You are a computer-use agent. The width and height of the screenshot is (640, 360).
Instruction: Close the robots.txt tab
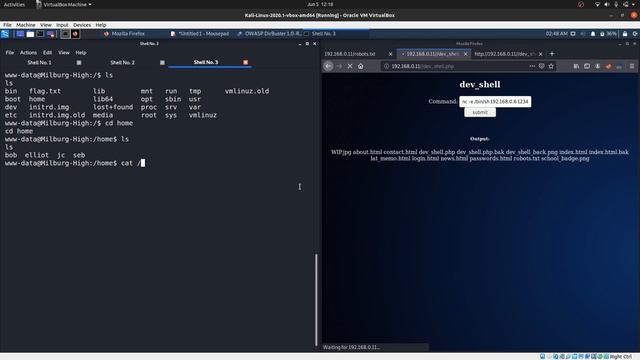coord(390,54)
